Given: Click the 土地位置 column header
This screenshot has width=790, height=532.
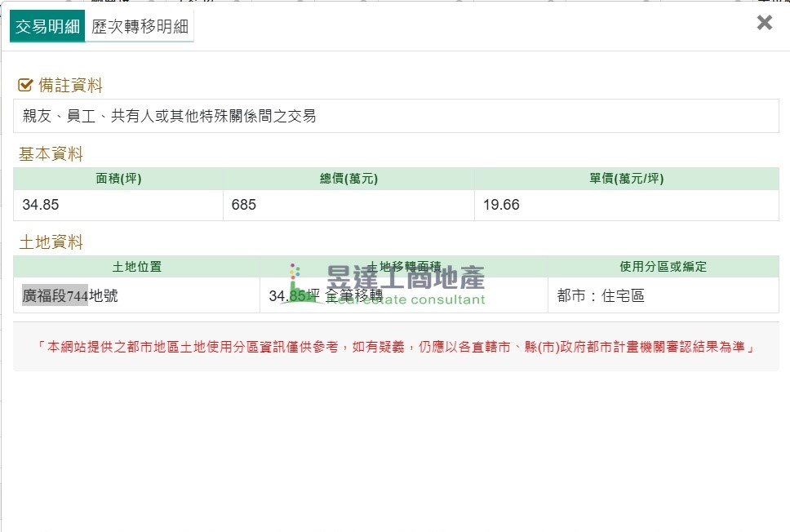Looking at the screenshot, I should point(136,267).
